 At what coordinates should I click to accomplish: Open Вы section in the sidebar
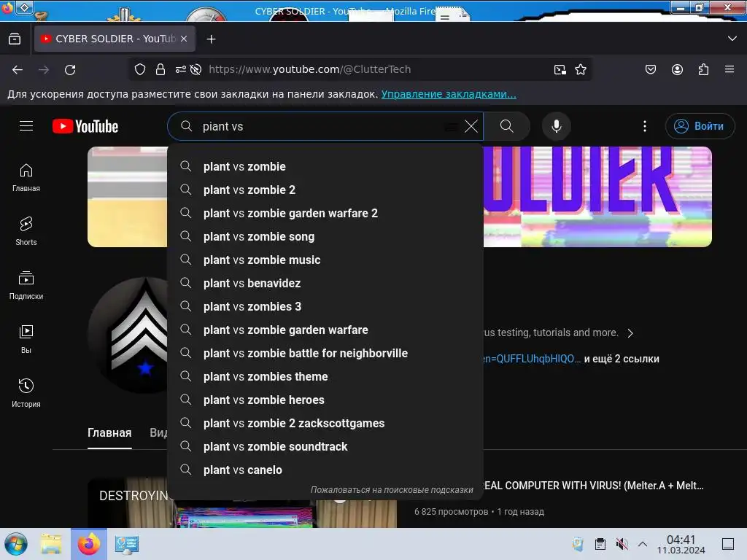(26, 339)
